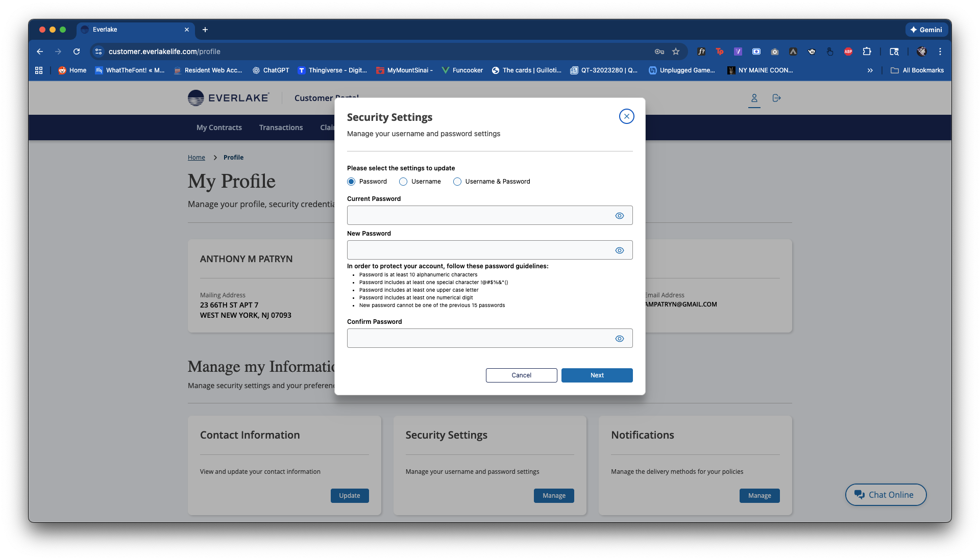Click the profile user icon in header

[x=754, y=98]
